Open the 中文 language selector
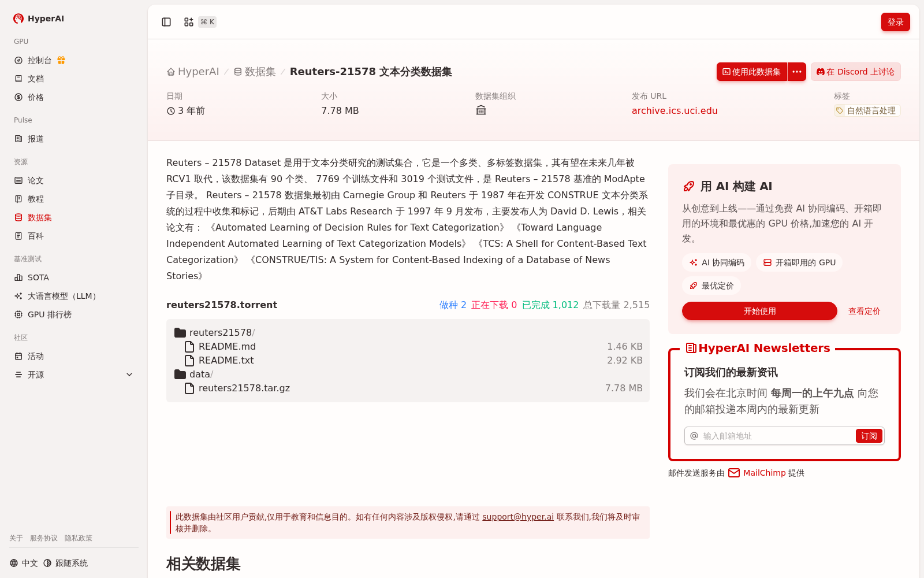Viewport: 924px width, 578px height. (x=24, y=563)
